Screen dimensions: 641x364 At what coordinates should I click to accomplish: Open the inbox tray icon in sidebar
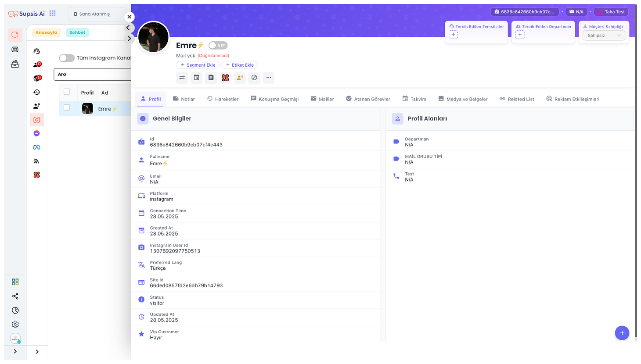pos(15,64)
